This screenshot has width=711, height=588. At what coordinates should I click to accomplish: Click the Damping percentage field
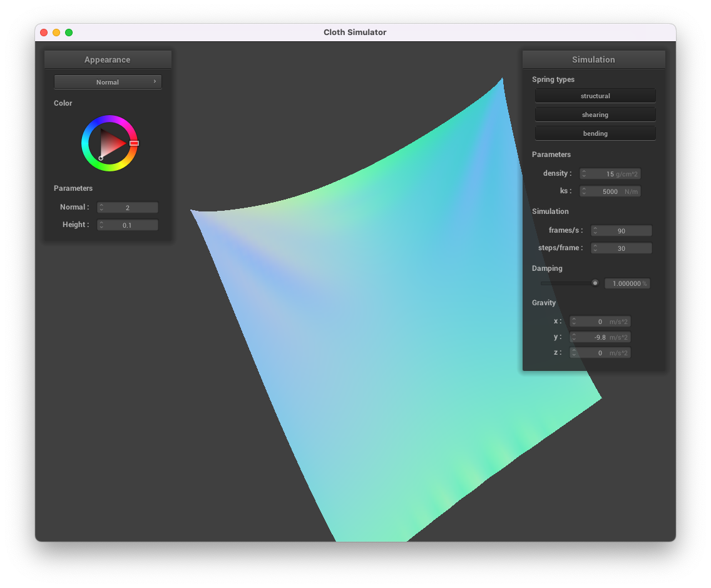[628, 283]
